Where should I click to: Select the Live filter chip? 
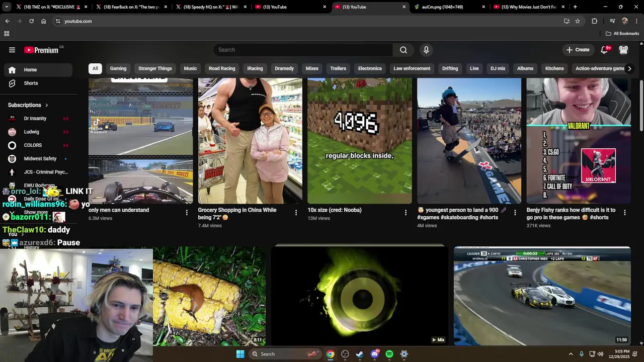(474, 68)
